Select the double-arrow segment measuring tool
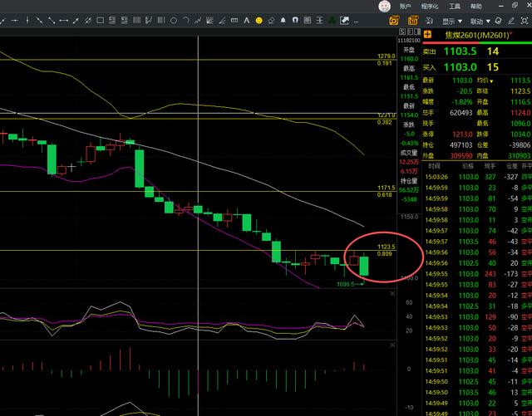The width and height of the screenshot is (532, 416). [63, 21]
